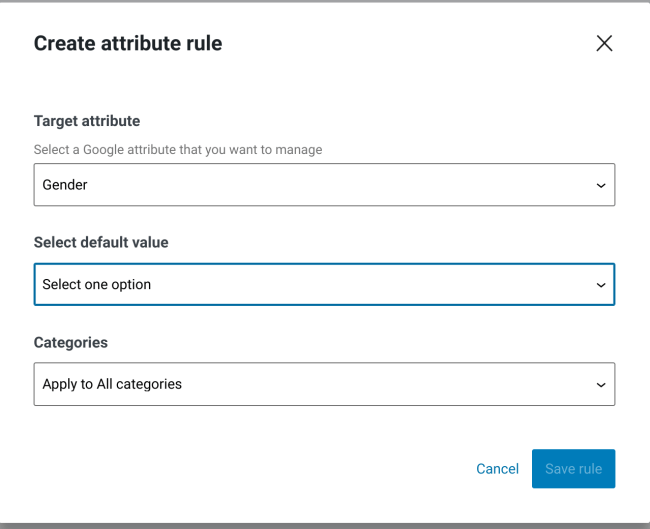The height and width of the screenshot is (529, 650).
Task: Open the Target attribute dropdown
Action: tap(324, 185)
